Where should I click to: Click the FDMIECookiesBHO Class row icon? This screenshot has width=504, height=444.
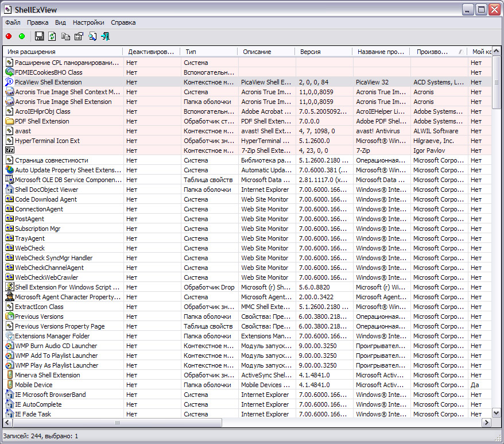point(10,72)
